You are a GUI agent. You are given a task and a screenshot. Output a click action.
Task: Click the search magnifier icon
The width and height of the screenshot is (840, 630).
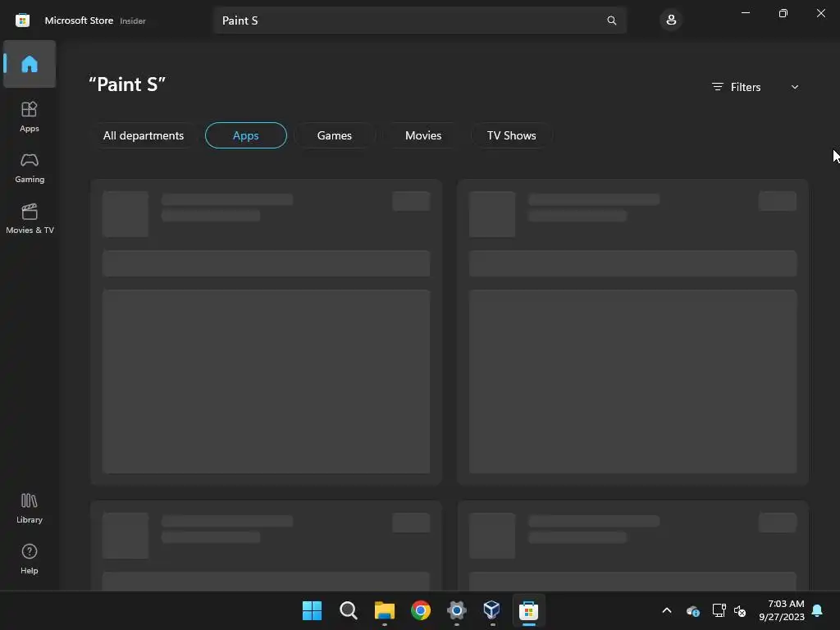[x=611, y=21]
